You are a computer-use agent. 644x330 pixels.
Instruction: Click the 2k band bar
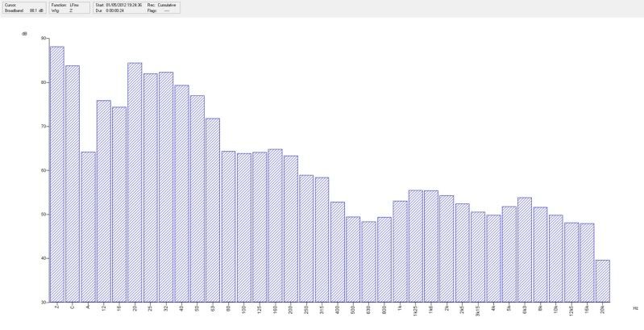coord(447,249)
